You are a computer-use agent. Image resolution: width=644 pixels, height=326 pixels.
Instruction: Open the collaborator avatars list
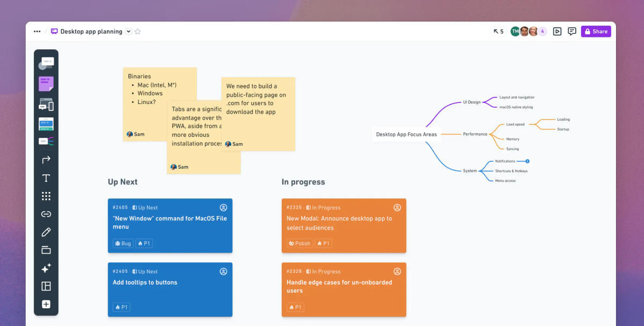pyautogui.click(x=528, y=32)
